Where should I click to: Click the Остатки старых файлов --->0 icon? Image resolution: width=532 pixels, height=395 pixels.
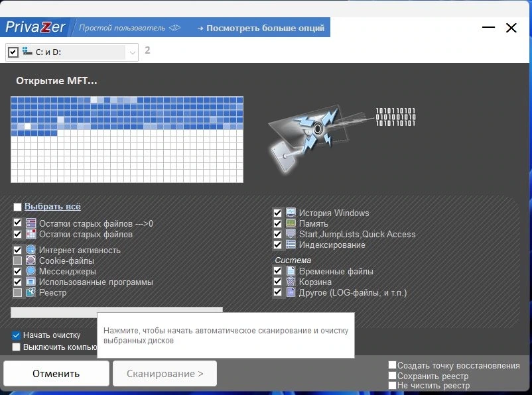click(31, 223)
